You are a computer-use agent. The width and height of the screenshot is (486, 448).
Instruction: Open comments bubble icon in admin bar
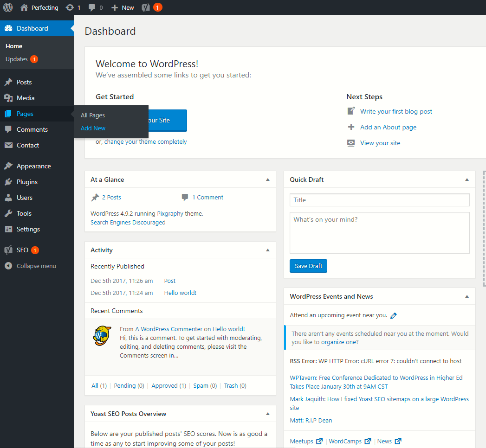pos(92,7)
